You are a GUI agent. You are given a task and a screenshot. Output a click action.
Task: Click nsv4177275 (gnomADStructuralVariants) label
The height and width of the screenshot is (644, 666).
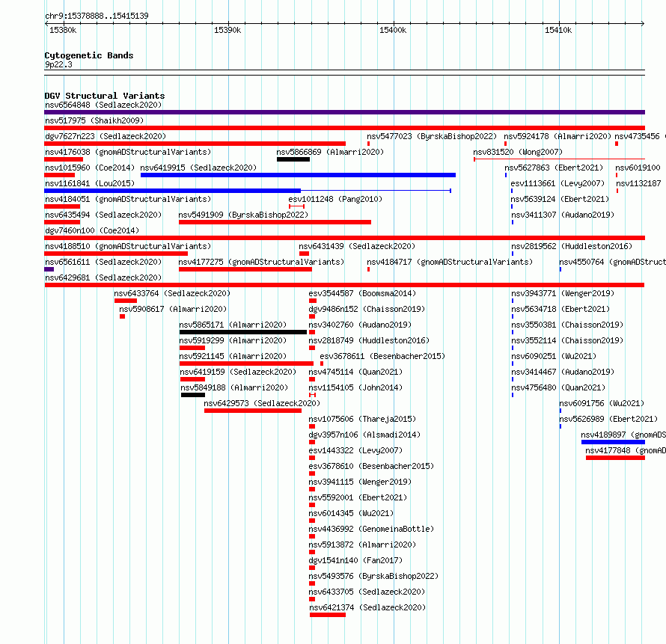coord(261,262)
